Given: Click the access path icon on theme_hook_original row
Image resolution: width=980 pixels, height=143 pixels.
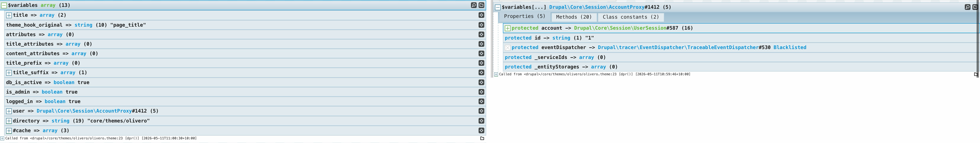Looking at the screenshot, I should (x=481, y=25).
